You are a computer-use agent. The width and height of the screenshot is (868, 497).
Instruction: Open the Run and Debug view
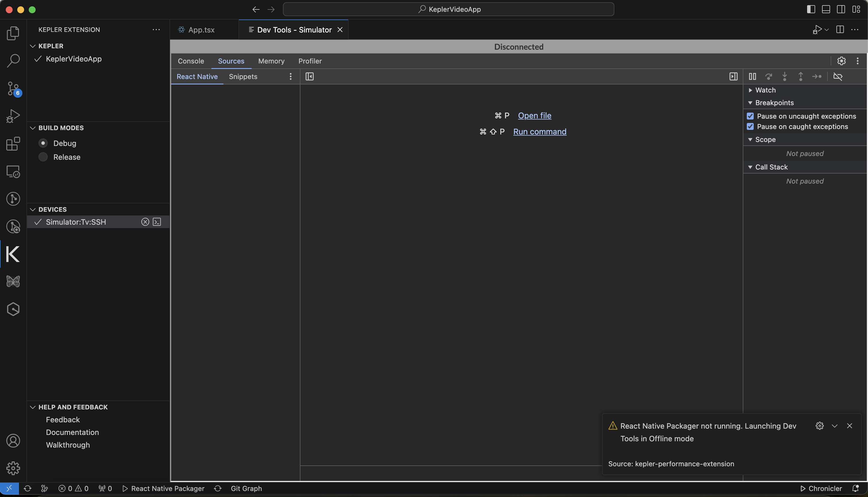13,116
